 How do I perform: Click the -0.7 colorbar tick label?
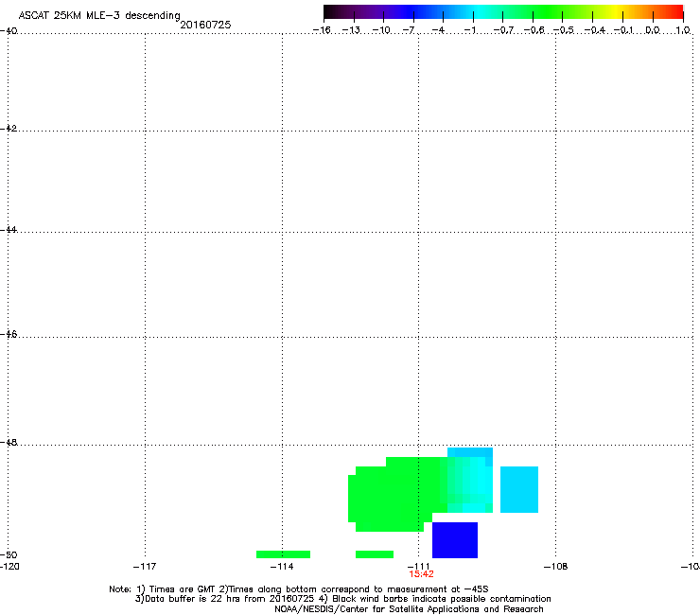pyautogui.click(x=503, y=30)
